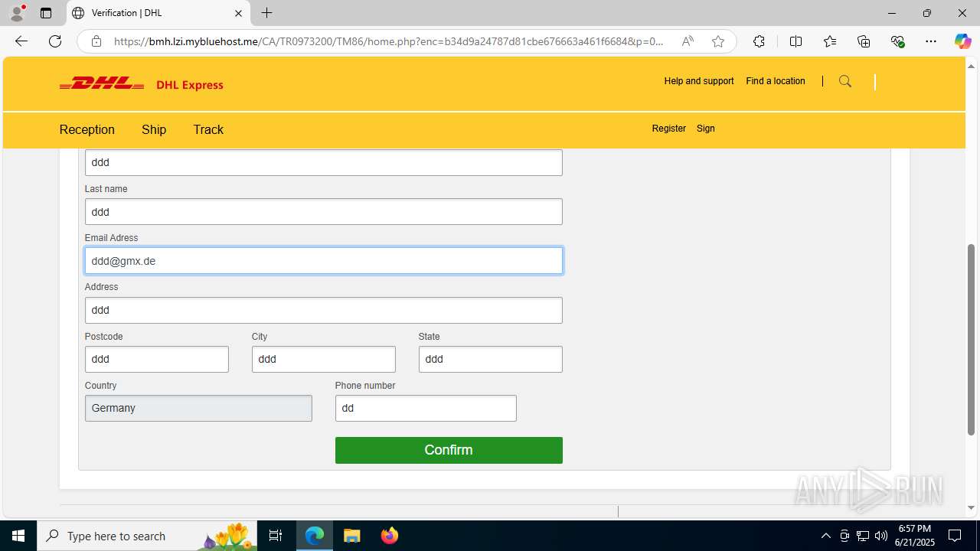Click the Sign link
Screen dimensions: 980x551
coord(706,129)
